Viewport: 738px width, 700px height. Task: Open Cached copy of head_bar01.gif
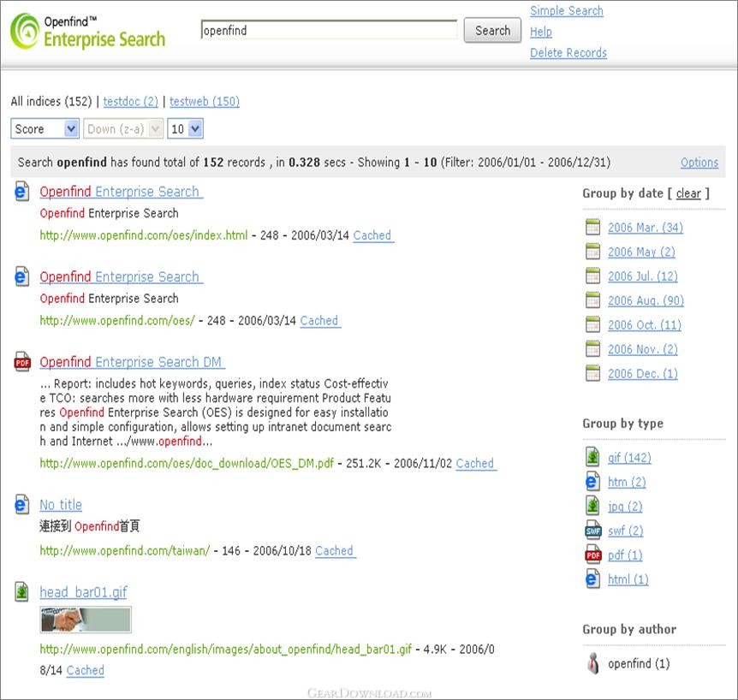click(86, 670)
